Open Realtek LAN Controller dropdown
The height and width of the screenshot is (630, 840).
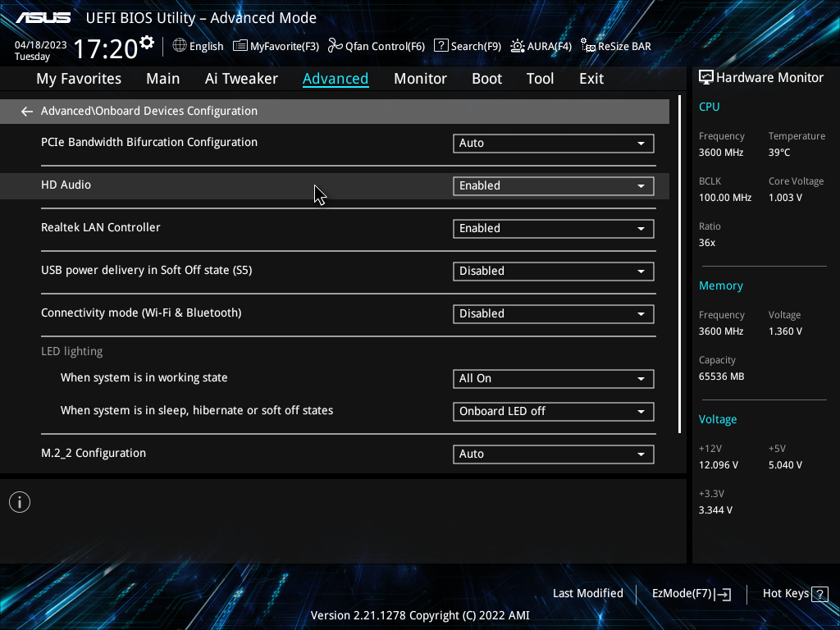tap(554, 229)
